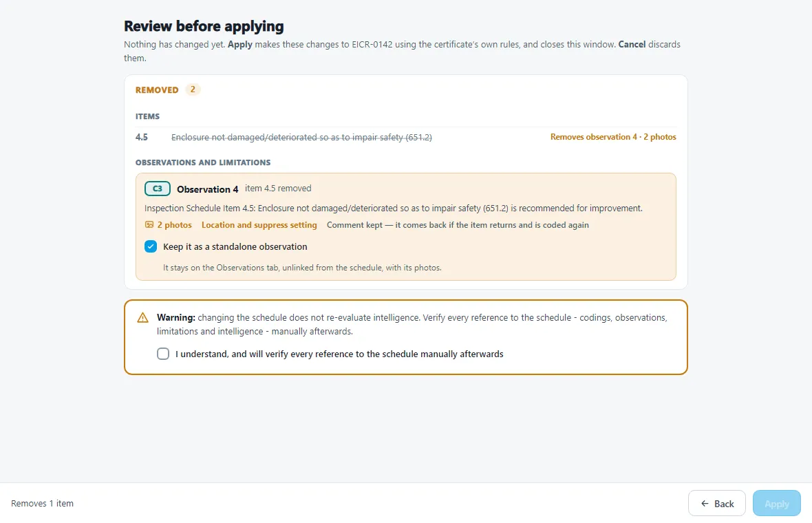Viewport: 812px width, 523px height.
Task: Tick the 'I understand' verification checkbox
Action: tap(163, 354)
